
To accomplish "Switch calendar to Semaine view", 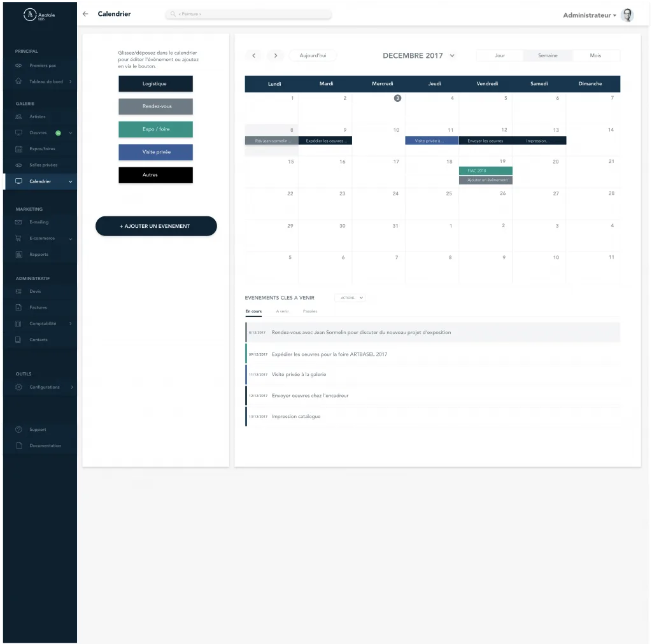I will (548, 55).
